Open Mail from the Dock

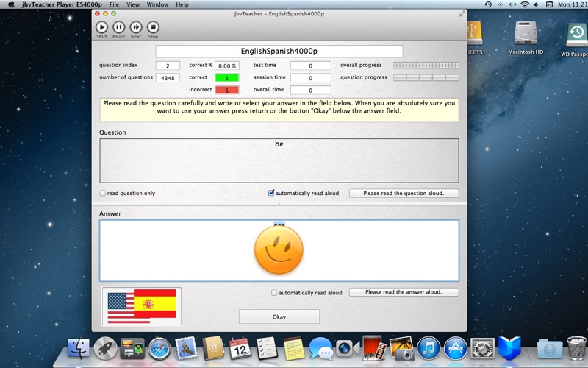coord(187,349)
